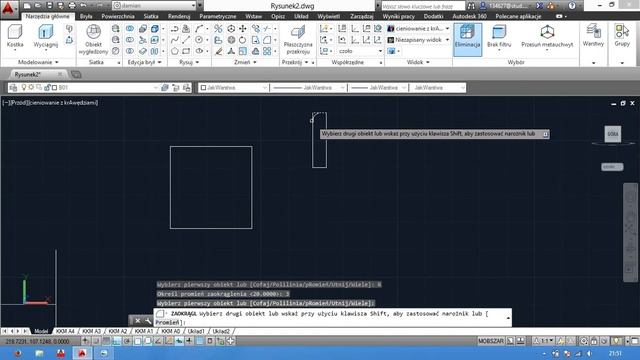Open the Niezapisany widok dropdown
The height and width of the screenshot is (360, 640).
coord(418,40)
